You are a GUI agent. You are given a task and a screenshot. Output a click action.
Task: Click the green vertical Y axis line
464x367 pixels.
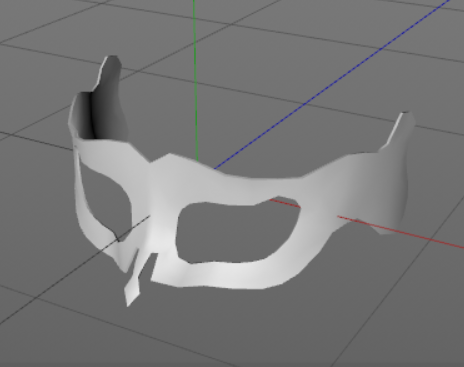pyautogui.click(x=195, y=80)
